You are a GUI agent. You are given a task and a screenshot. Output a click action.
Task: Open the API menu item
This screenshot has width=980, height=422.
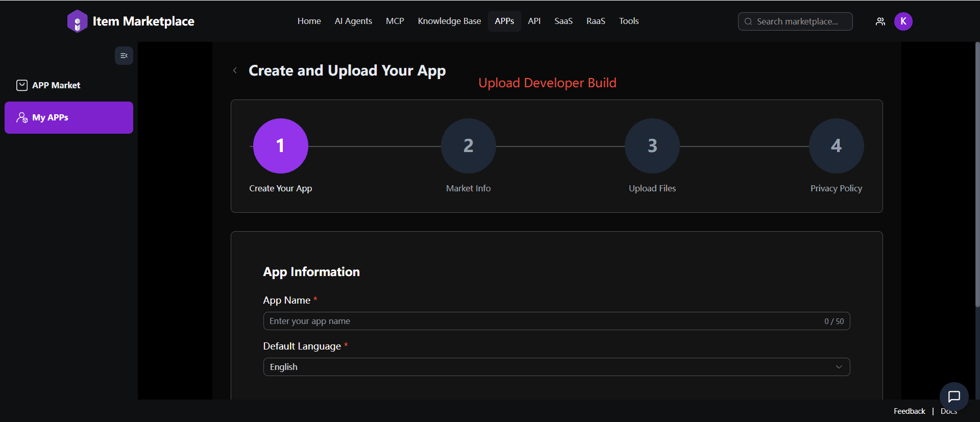[x=534, y=21]
